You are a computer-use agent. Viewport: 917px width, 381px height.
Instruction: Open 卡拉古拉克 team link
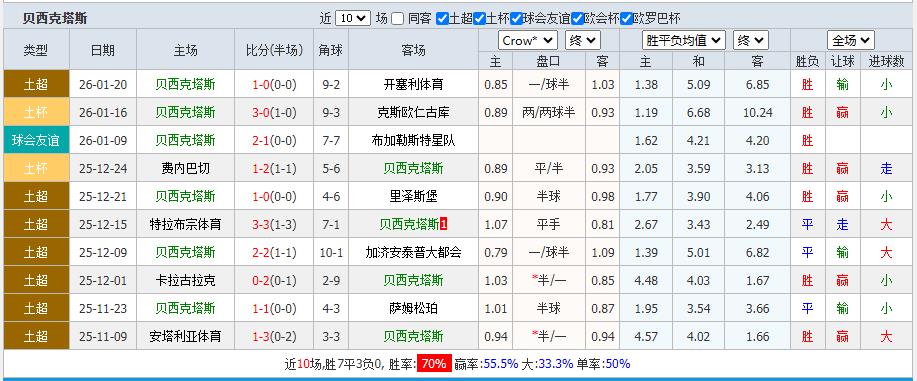click(185, 280)
